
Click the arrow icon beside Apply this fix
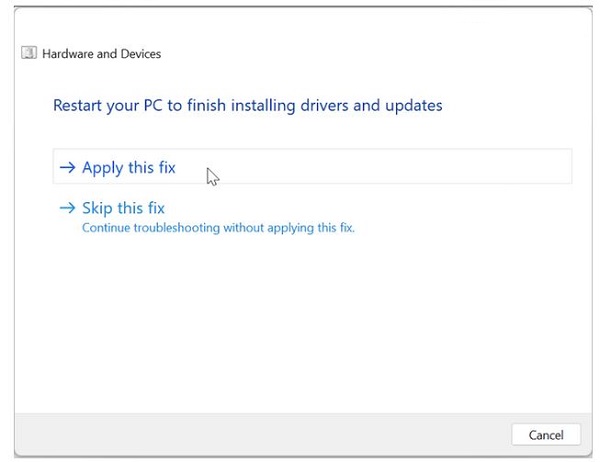pos(67,167)
